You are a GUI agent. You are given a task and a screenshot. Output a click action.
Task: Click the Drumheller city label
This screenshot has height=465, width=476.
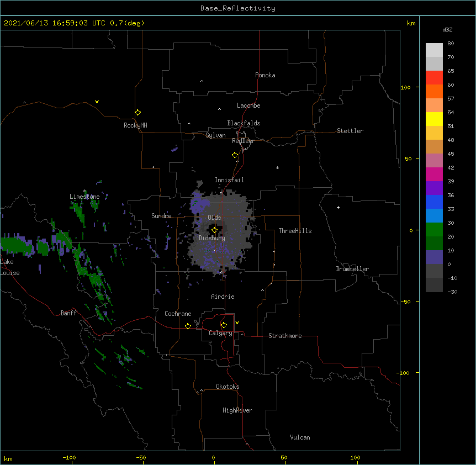point(352,269)
